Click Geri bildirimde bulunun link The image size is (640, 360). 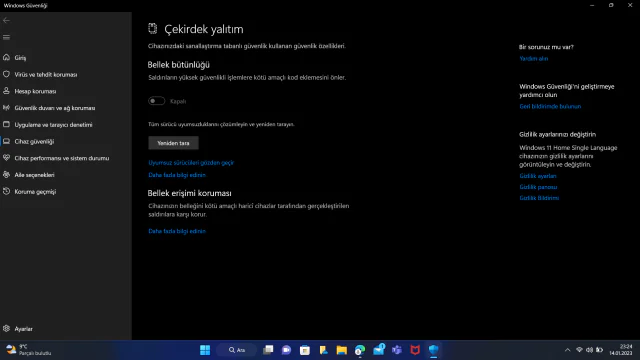click(x=550, y=106)
